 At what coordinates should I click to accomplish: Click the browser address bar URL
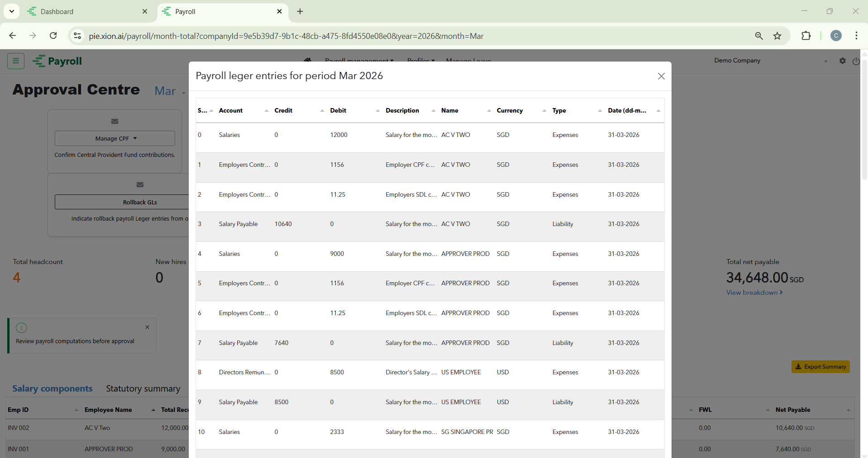click(x=286, y=36)
